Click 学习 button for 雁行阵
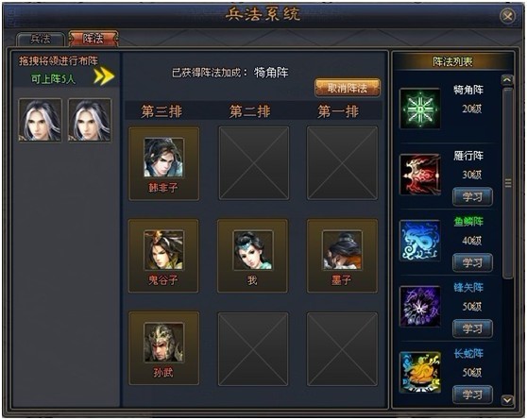The image size is (527, 420). (x=472, y=197)
